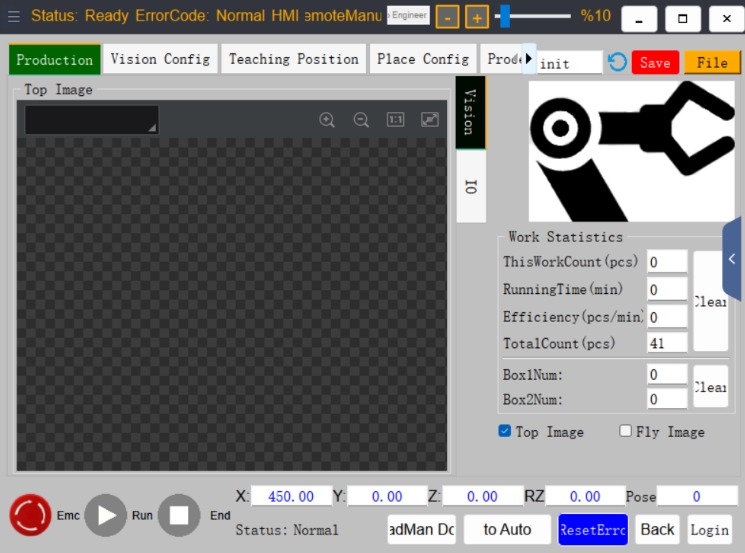The width and height of the screenshot is (745, 553).
Task: Open the hamburger menu icon
Action: (14, 17)
